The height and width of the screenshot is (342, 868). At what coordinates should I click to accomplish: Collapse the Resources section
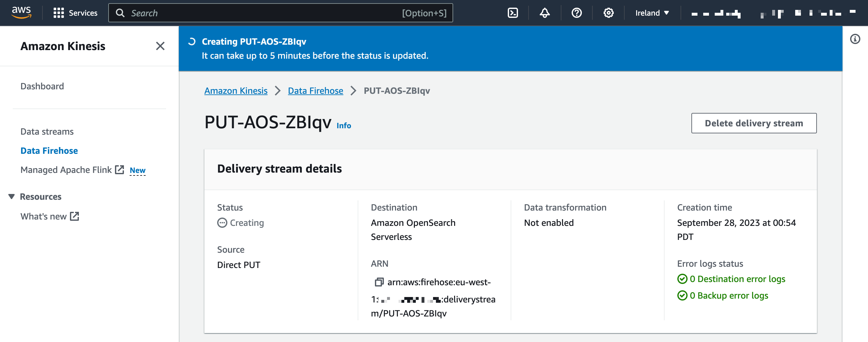[x=11, y=197]
